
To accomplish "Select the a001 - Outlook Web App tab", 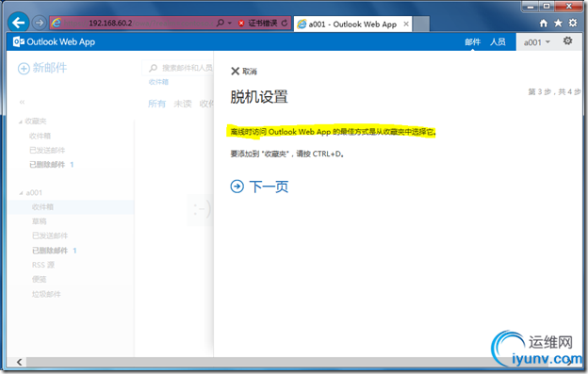I will click(x=352, y=24).
